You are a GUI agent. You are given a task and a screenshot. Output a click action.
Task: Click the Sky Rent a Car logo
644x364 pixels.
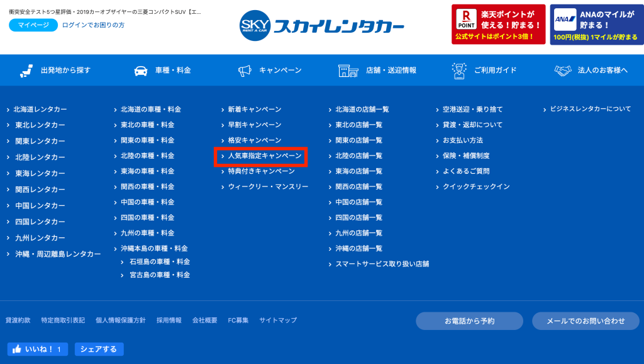click(x=321, y=25)
